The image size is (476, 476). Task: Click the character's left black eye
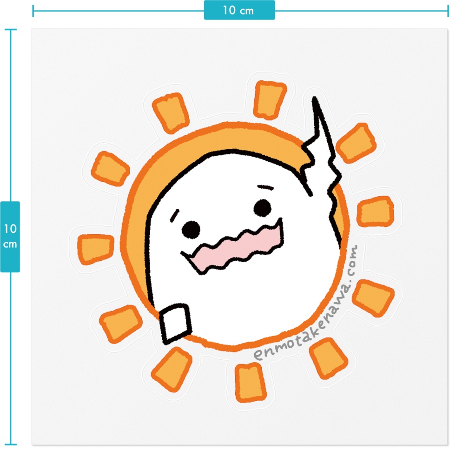[x=191, y=230]
